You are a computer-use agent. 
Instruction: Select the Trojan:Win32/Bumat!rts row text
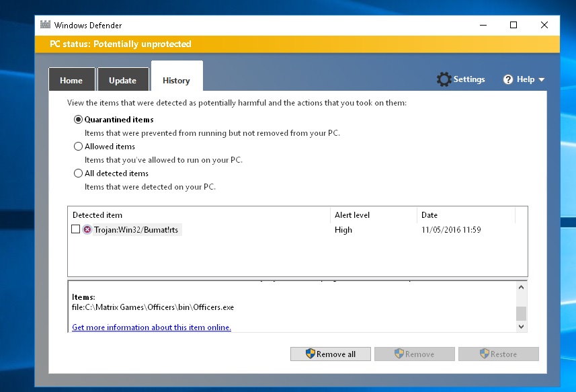click(136, 230)
